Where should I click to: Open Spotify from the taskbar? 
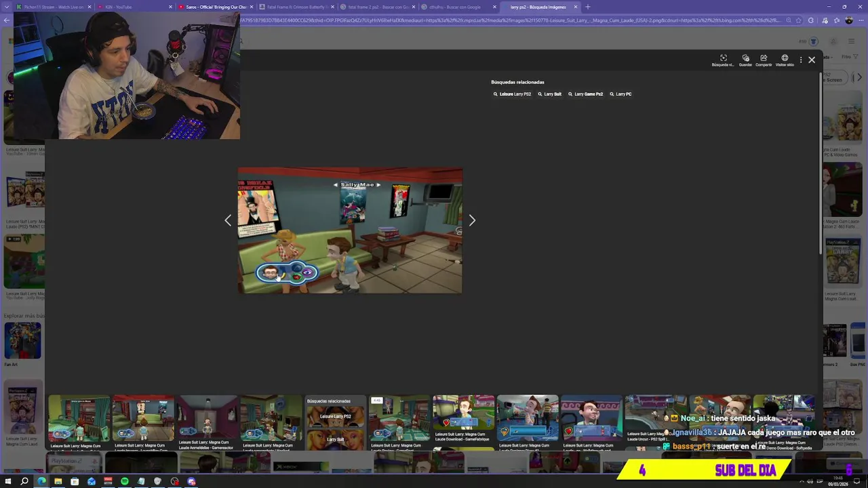coord(125,481)
